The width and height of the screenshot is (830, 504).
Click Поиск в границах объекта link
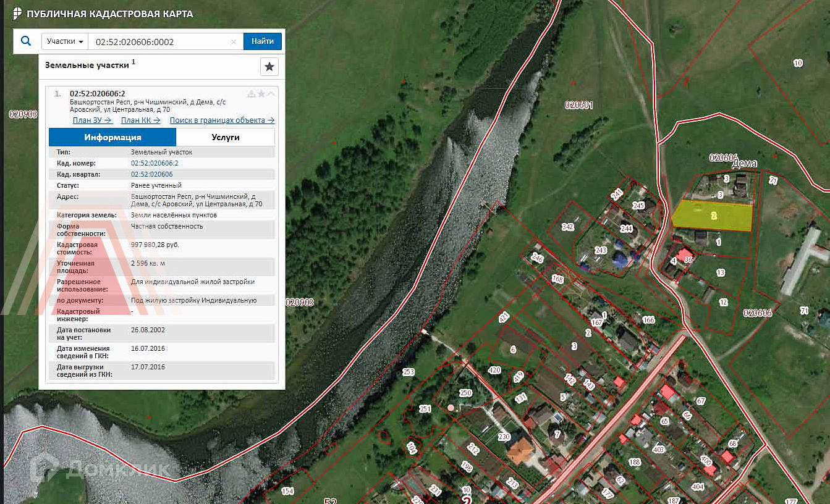pos(222,120)
